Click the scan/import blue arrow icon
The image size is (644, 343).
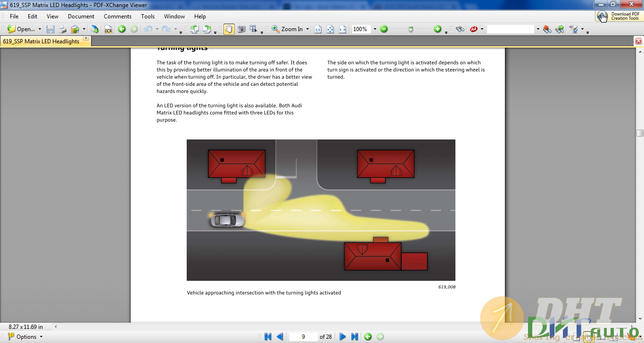(x=95, y=29)
